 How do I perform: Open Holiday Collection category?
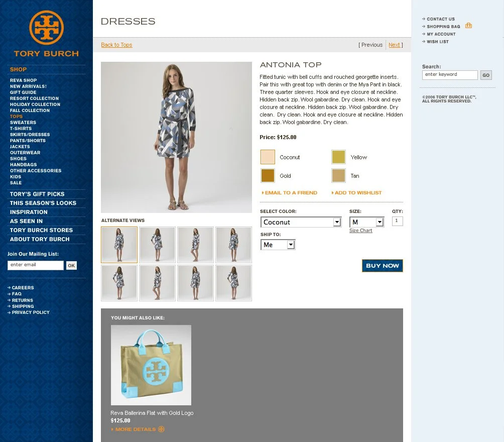35,104
